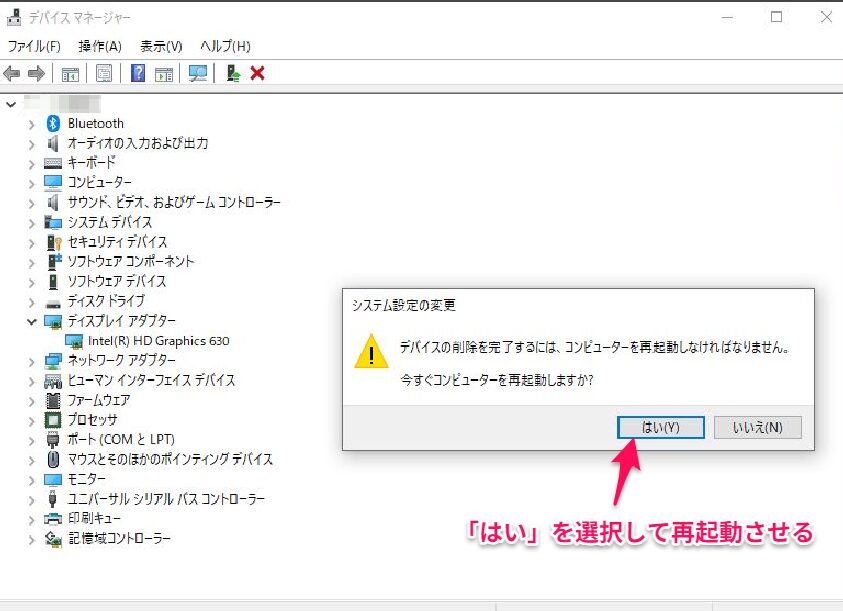843x611 pixels.
Task: Select the ソフトウェア デバイス label
Action: [x=117, y=281]
